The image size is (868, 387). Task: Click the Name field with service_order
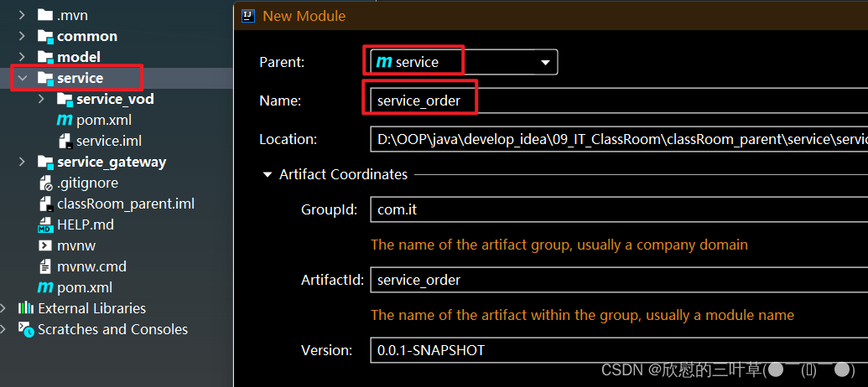(x=619, y=101)
